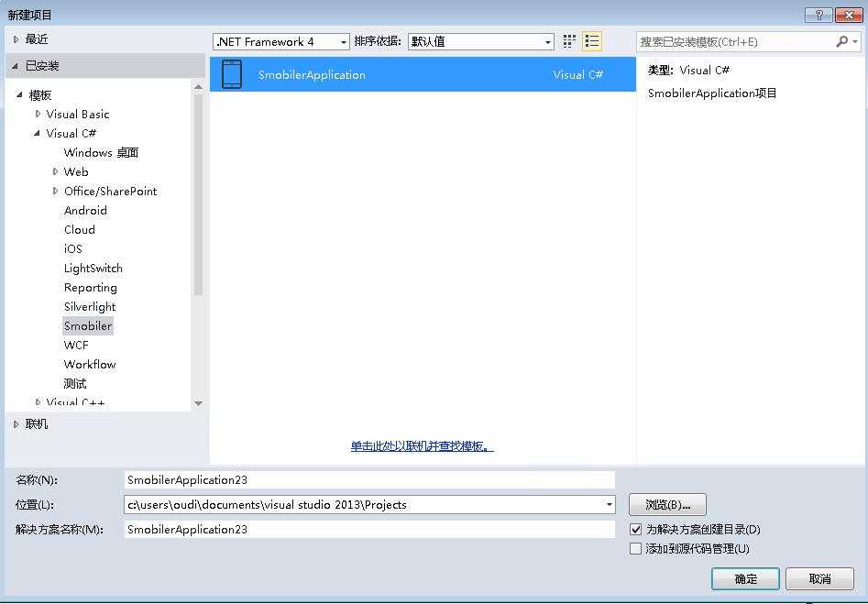Expand the Web node arrow
Image resolution: width=868 pixels, height=604 pixels.
[55, 171]
